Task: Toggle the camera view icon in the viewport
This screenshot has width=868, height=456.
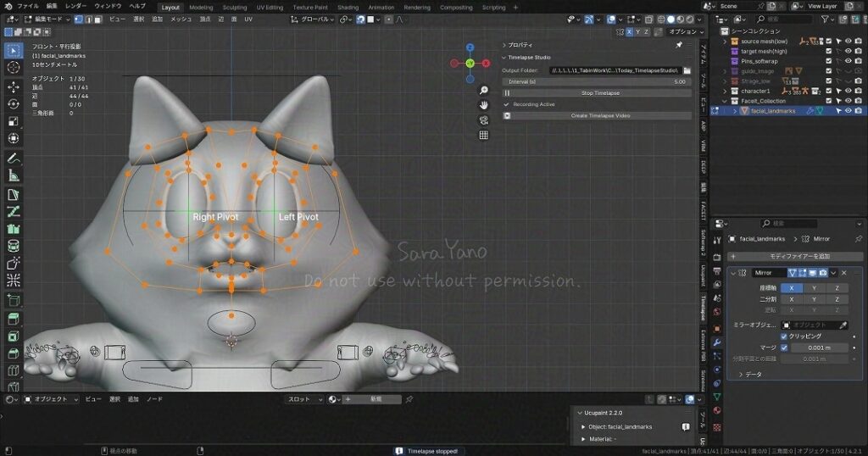Action: 483,120
